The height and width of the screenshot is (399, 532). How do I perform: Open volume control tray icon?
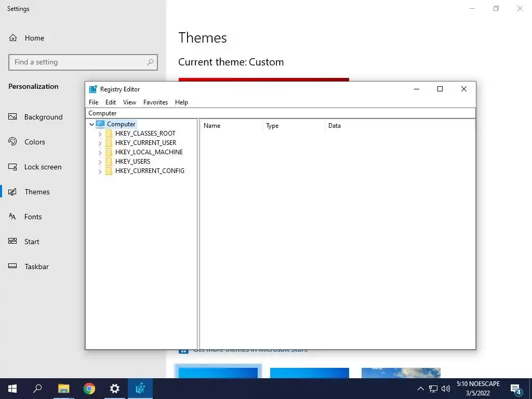(x=446, y=389)
